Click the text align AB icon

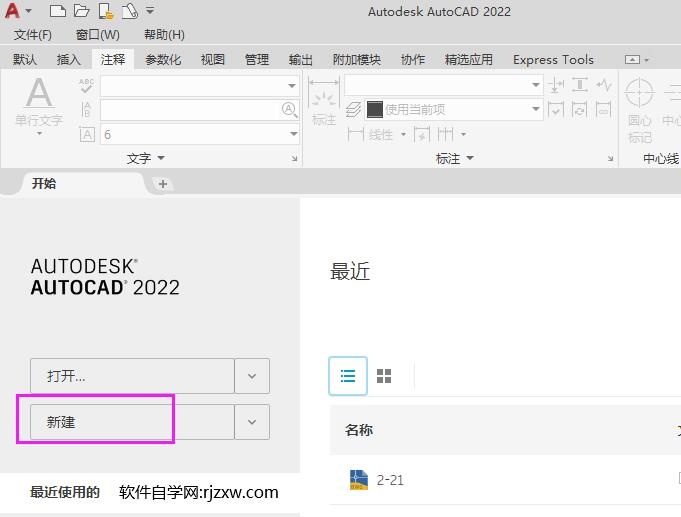click(x=86, y=109)
